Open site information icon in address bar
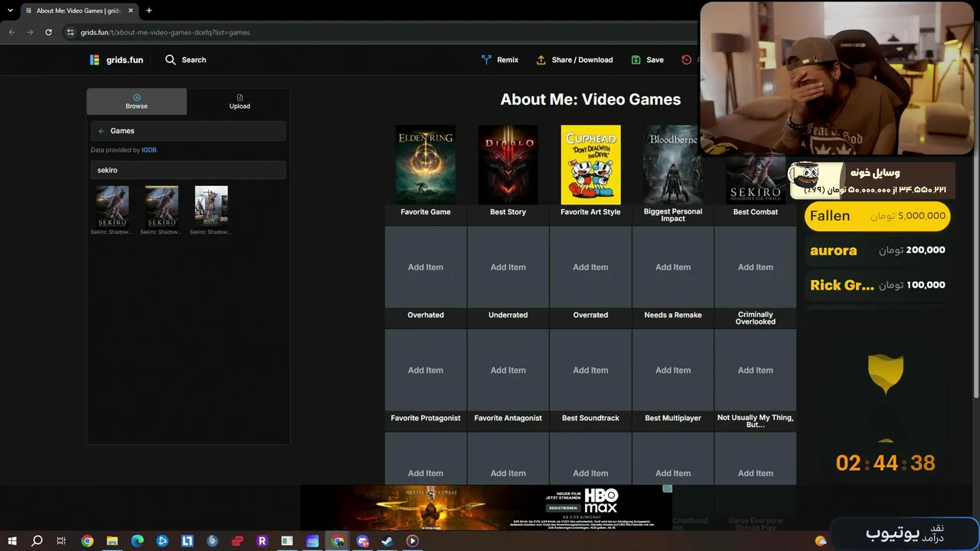The height and width of the screenshot is (551, 980). (70, 32)
